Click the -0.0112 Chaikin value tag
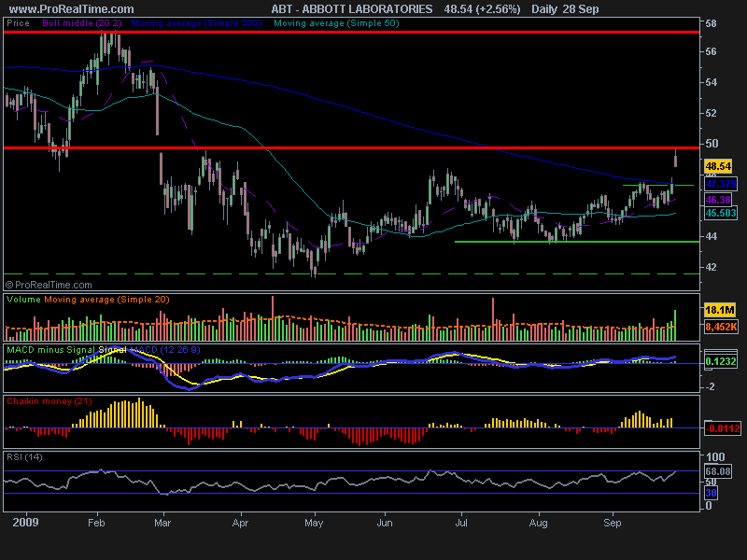Screen dimensions: 747x560 click(x=723, y=428)
